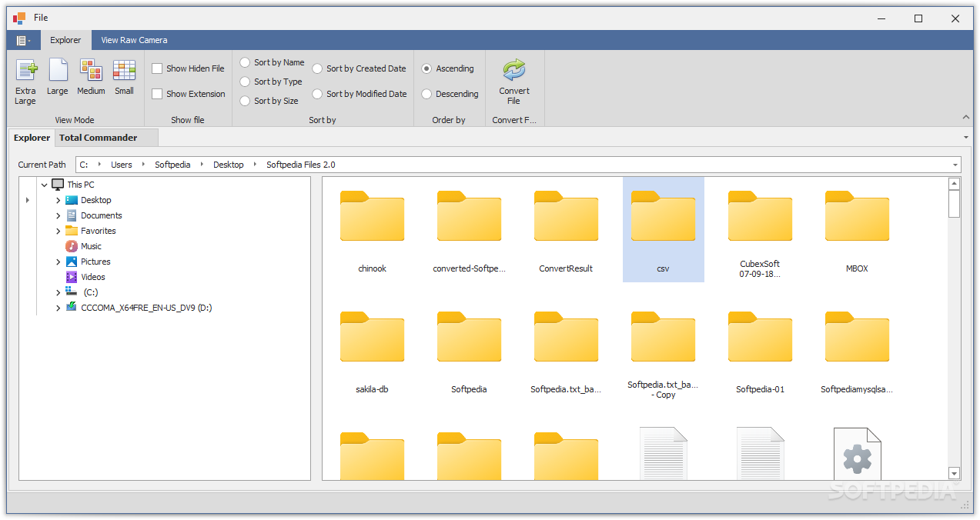Screen dimensions: 980x520
Task: Open the tab list dropdown arrow
Action: [966, 138]
